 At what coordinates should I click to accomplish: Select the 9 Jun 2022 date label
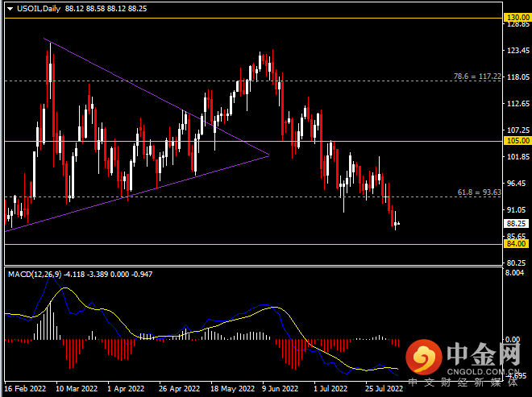pyautogui.click(x=281, y=388)
